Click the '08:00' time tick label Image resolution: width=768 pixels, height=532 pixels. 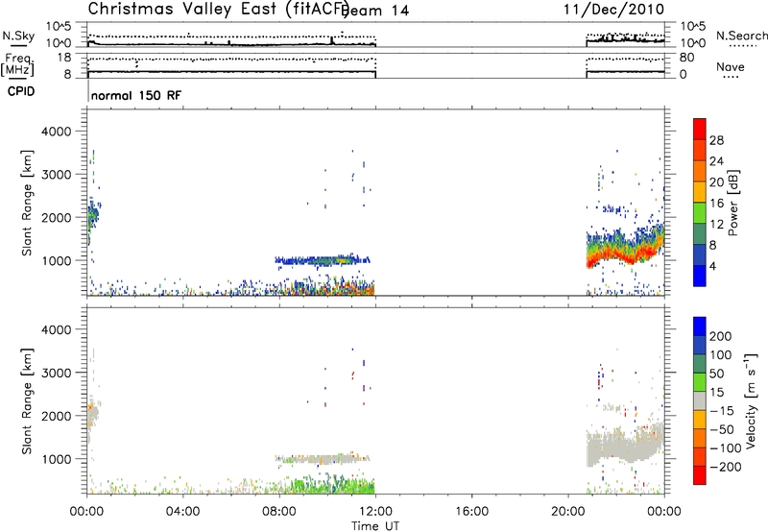[279, 512]
